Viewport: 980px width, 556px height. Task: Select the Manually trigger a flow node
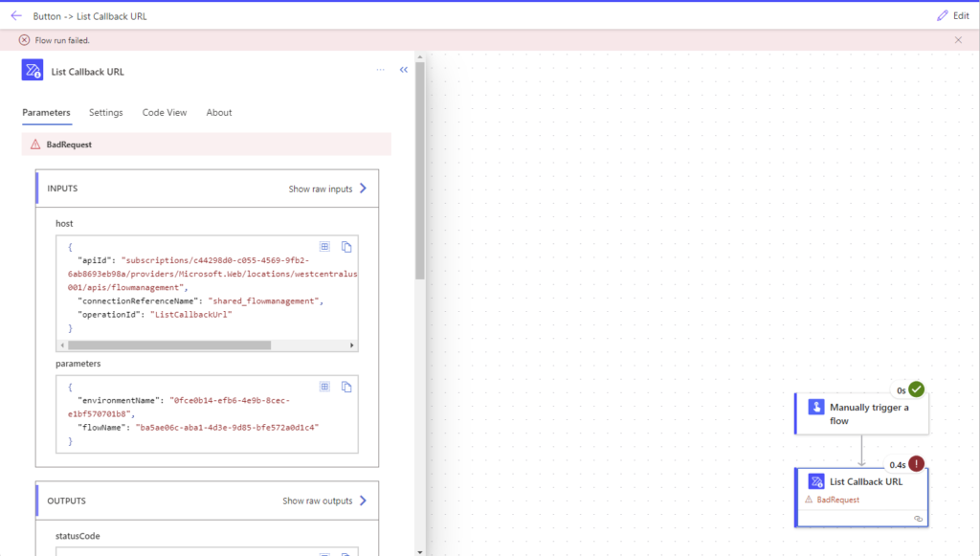pos(862,413)
